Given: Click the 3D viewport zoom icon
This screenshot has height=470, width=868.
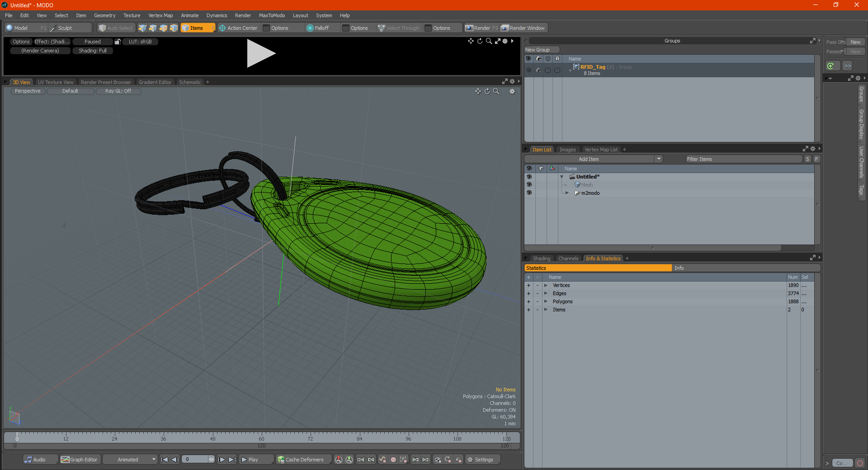Looking at the screenshot, I should (496, 91).
